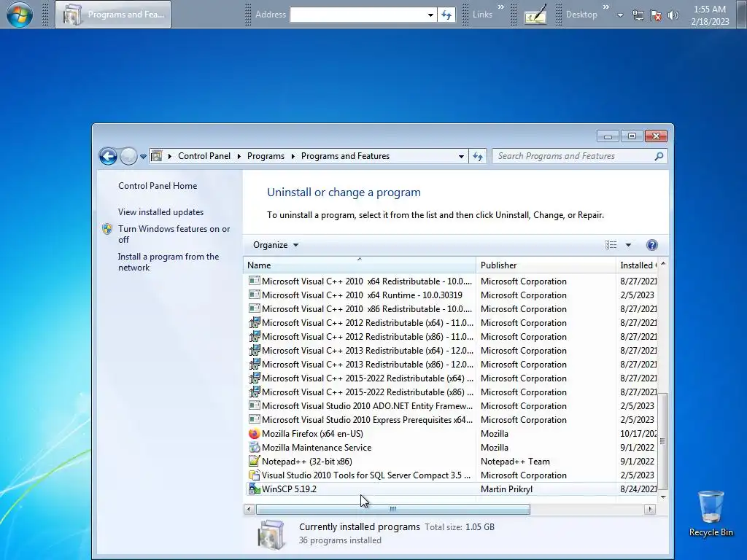
Task: Click the Explorer refresh button
Action: (478, 156)
